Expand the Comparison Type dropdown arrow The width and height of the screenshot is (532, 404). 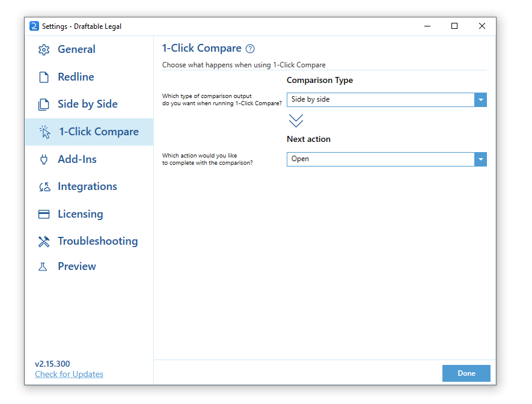pyautogui.click(x=480, y=100)
